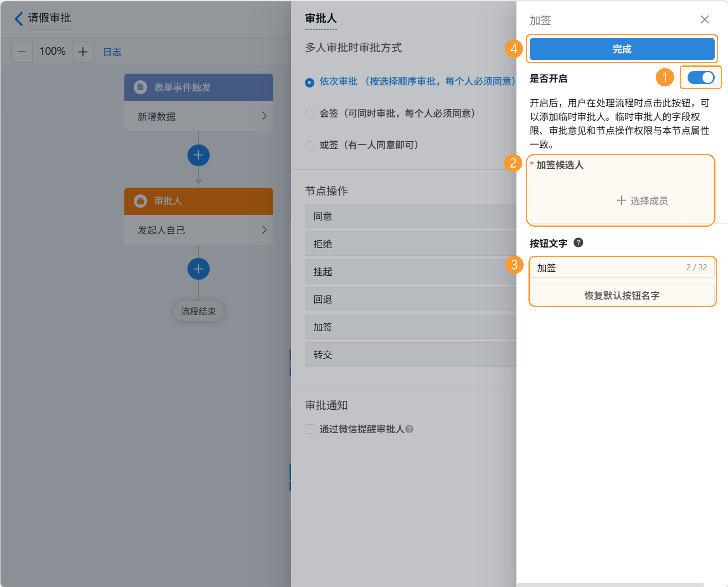Click the add node plus below 发起人自己
The height and width of the screenshot is (587, 728).
pyautogui.click(x=199, y=269)
